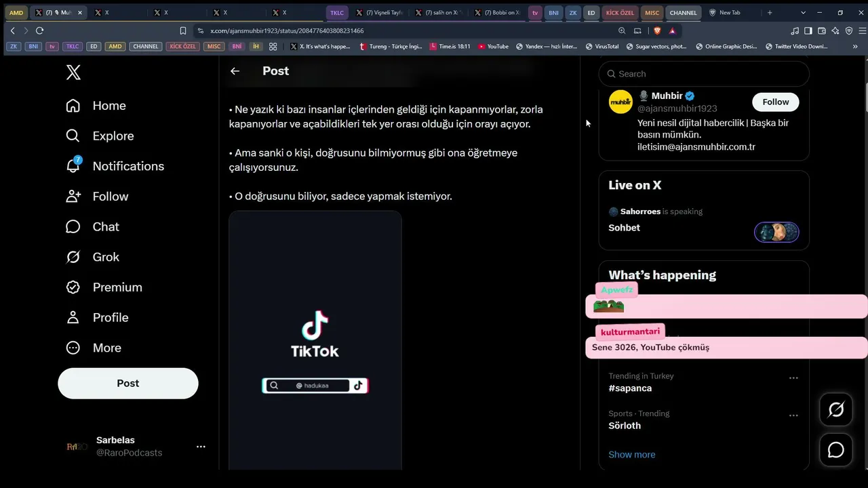The height and width of the screenshot is (488, 868).
Task: Open Grok from the sidebar menu
Action: 92,257
